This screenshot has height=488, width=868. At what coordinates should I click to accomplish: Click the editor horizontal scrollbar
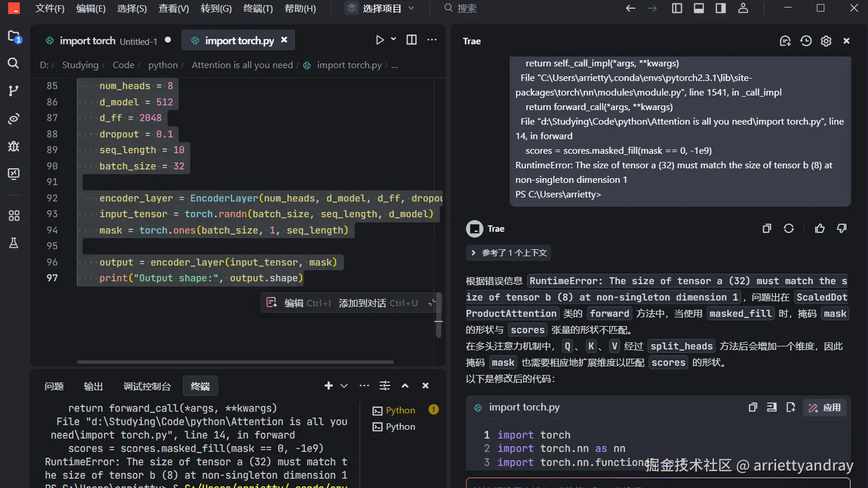235,362
